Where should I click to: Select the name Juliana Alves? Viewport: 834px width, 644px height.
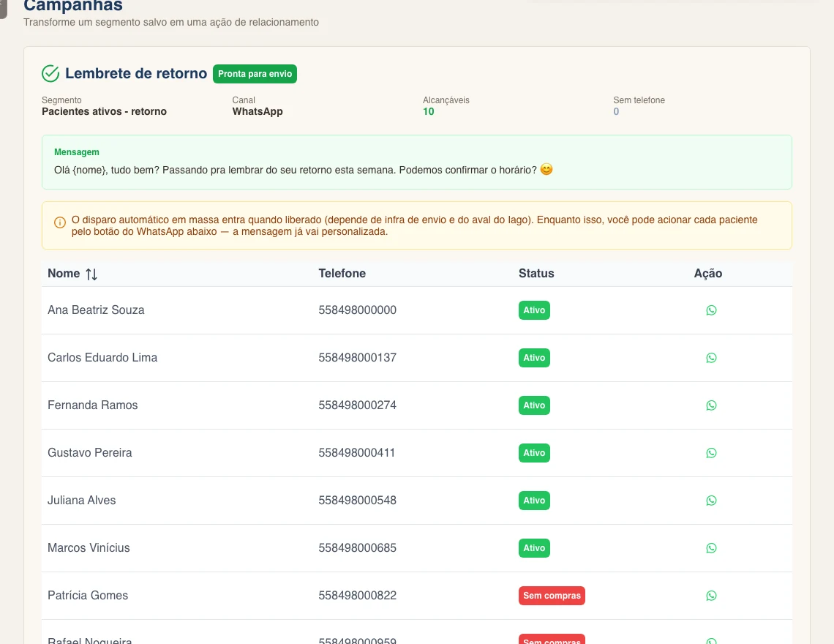click(81, 501)
